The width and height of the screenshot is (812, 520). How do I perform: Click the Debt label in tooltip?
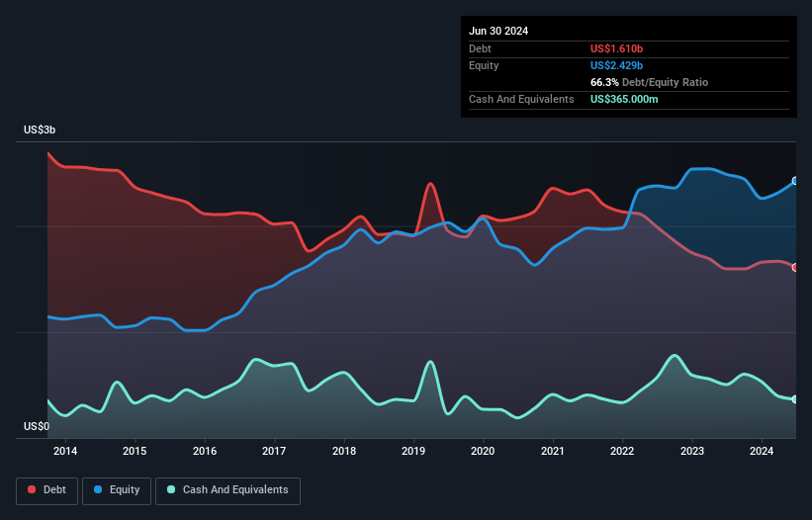click(480, 48)
